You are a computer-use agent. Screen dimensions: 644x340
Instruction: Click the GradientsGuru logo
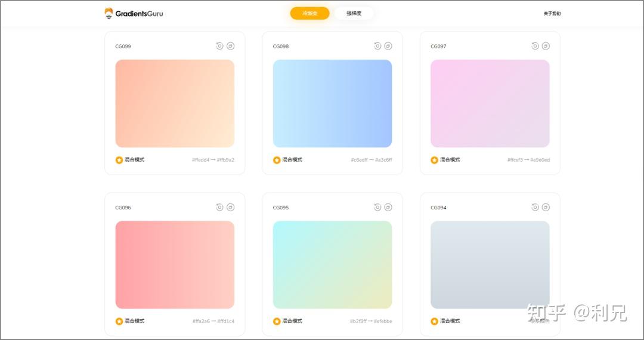134,13
